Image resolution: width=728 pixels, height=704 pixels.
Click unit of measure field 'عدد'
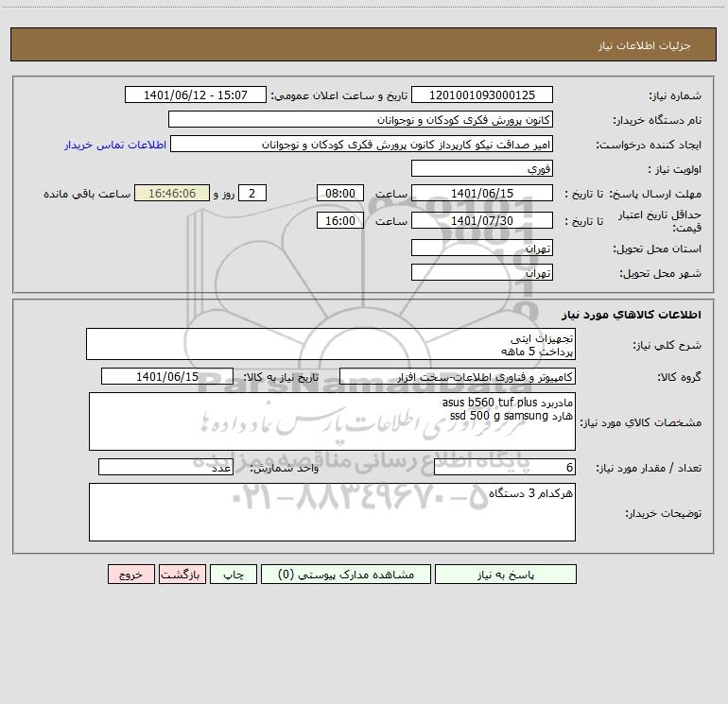point(165,467)
